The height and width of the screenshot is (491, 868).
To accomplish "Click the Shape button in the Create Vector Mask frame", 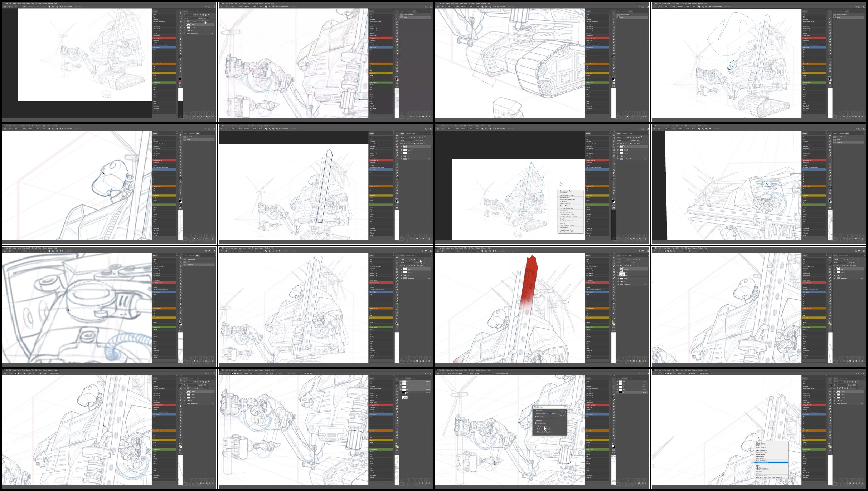I will pos(477,129).
